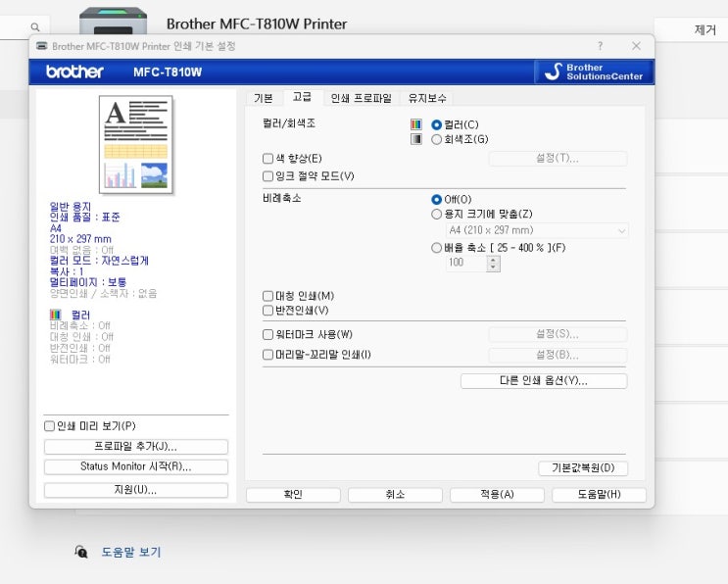Click the 취소 cancel button
Image resolution: width=728 pixels, height=584 pixels.
[395, 495]
